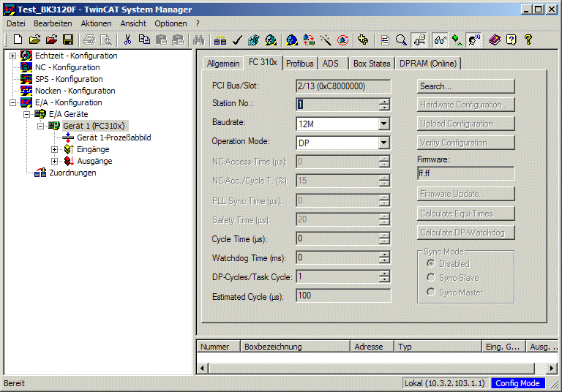
Task: Click the Reload I/O devices icon
Action: point(309,39)
